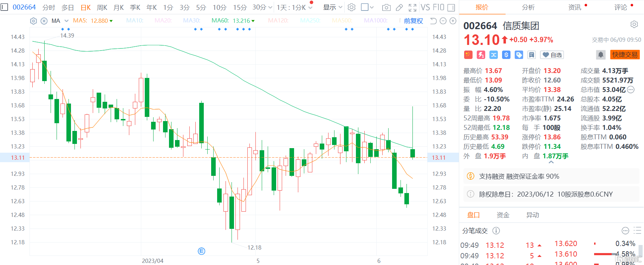Switch to the 分析 tab
Screen dimensions: 644x265
(x=528, y=7)
